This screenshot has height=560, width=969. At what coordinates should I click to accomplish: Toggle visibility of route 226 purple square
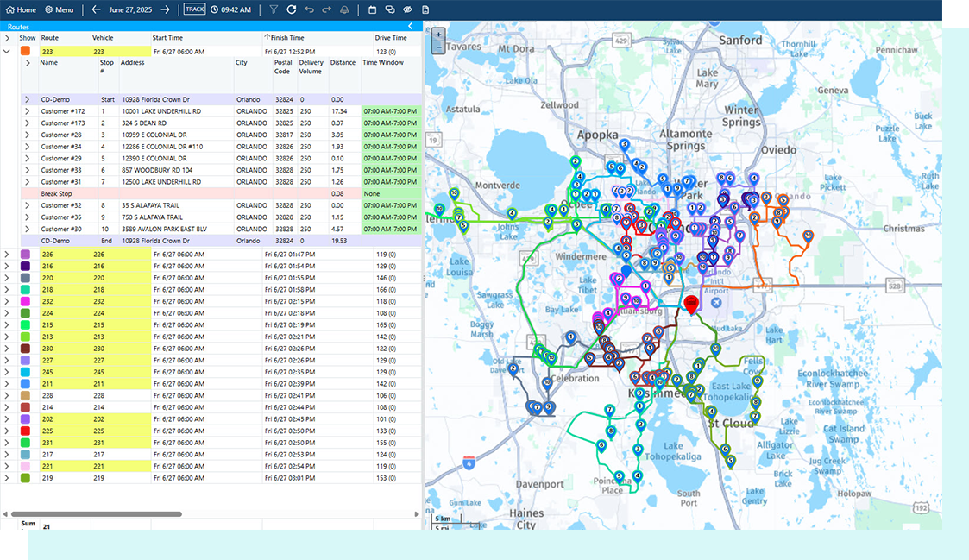26,255
